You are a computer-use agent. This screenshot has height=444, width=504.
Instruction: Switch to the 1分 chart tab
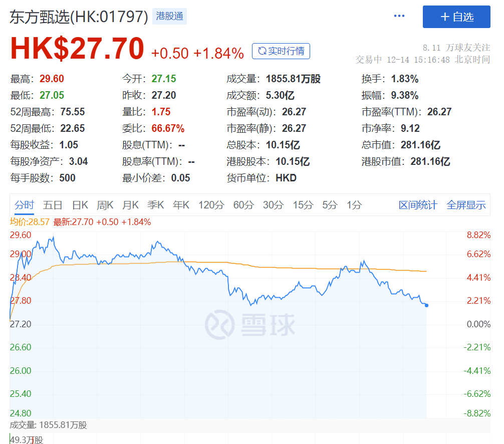tap(354, 205)
